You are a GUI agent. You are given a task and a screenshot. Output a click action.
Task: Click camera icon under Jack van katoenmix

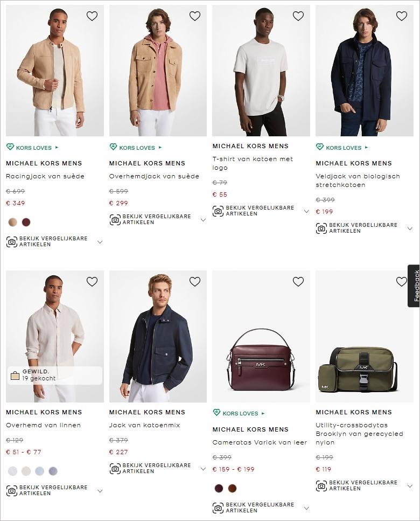(x=115, y=468)
